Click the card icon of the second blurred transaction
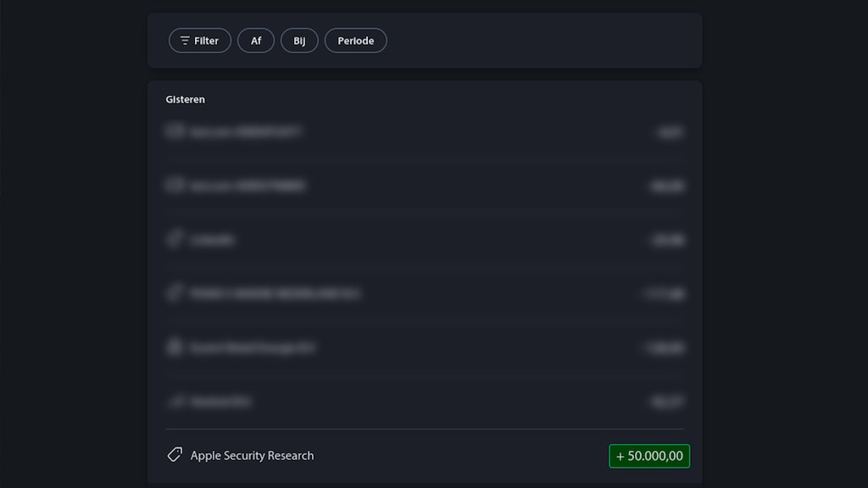 click(x=175, y=186)
